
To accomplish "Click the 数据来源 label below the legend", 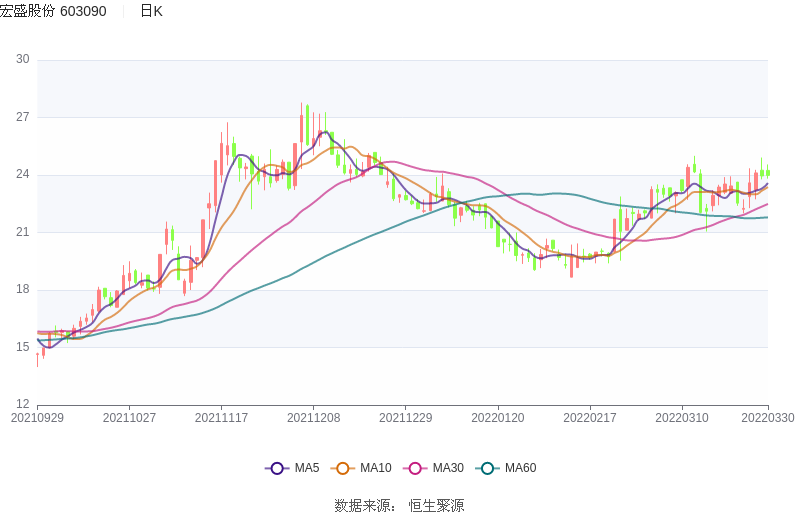I will 364,505.
